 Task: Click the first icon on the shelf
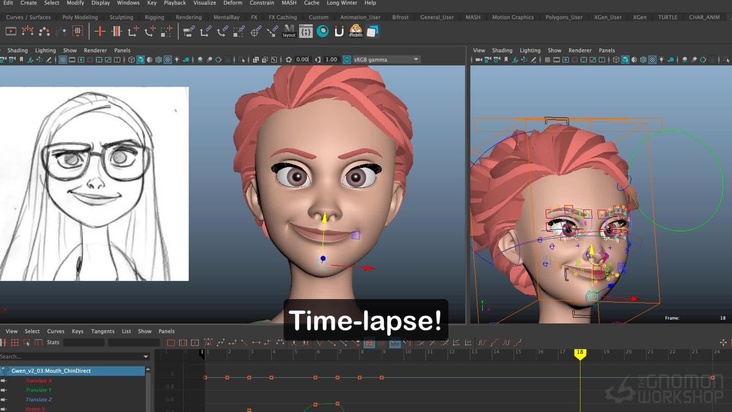point(10,31)
